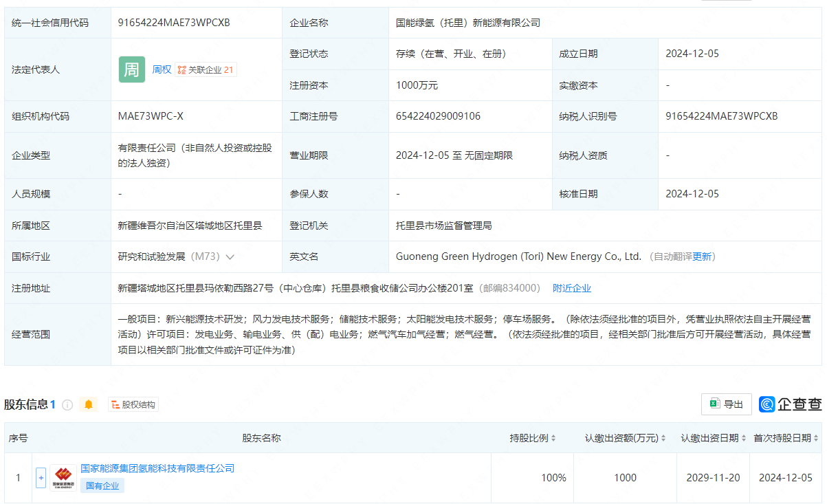Sort shareholders by 持股比例

coord(532,438)
